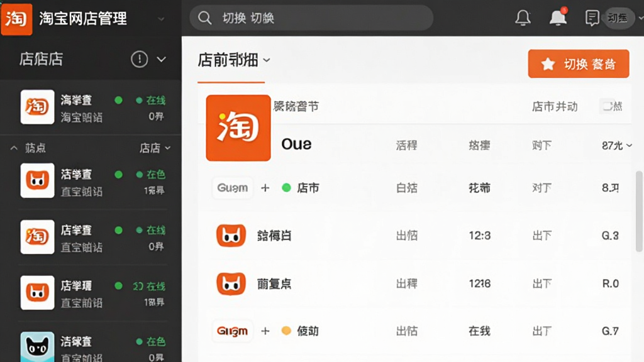
Task: Open the bell with the red badge
Action: 558,17
